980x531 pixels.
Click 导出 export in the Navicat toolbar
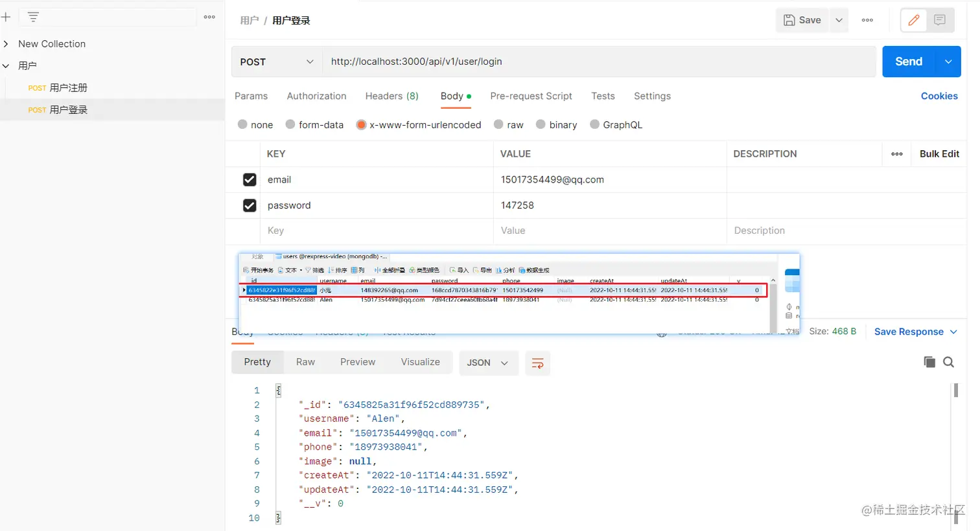coord(482,270)
